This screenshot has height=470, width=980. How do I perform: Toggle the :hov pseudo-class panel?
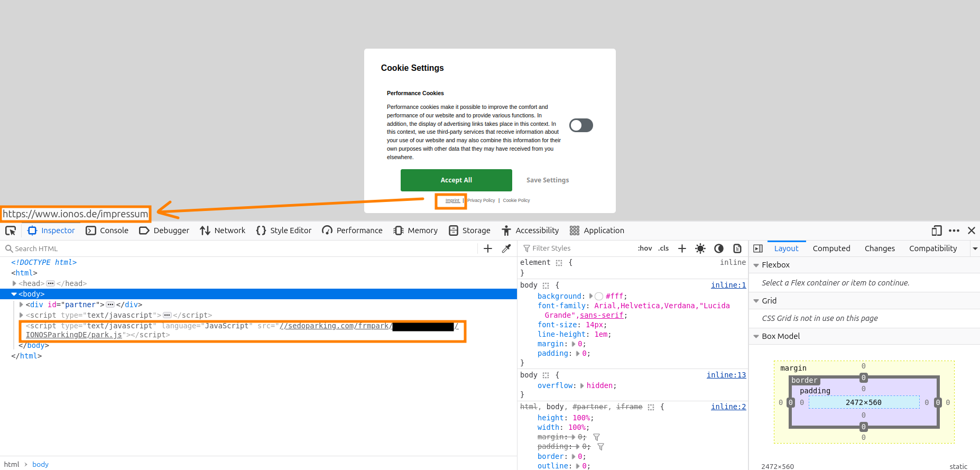coord(645,248)
